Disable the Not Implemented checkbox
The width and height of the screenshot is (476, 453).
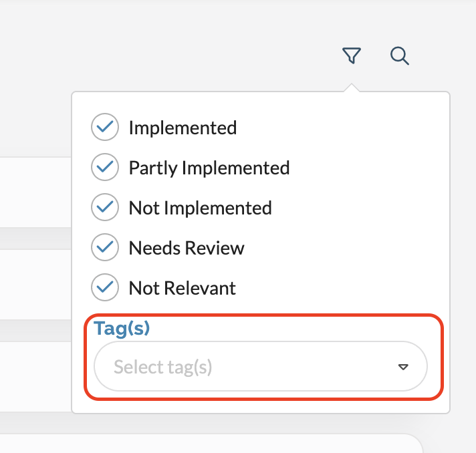coord(104,208)
